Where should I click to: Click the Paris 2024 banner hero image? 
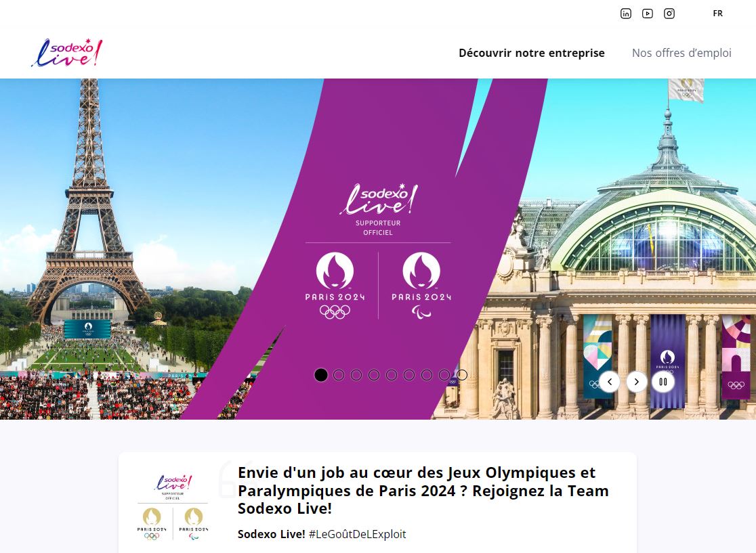[378, 249]
